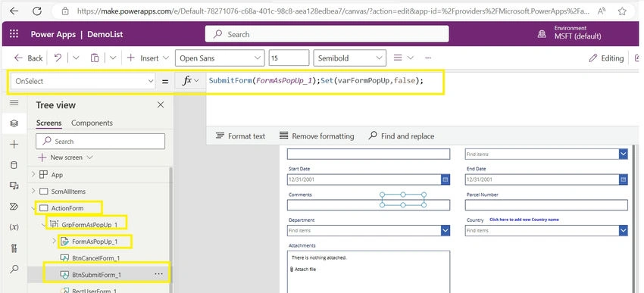Image resolution: width=644 pixels, height=293 pixels.
Task: Open the Data pane icon
Action: coord(14,165)
